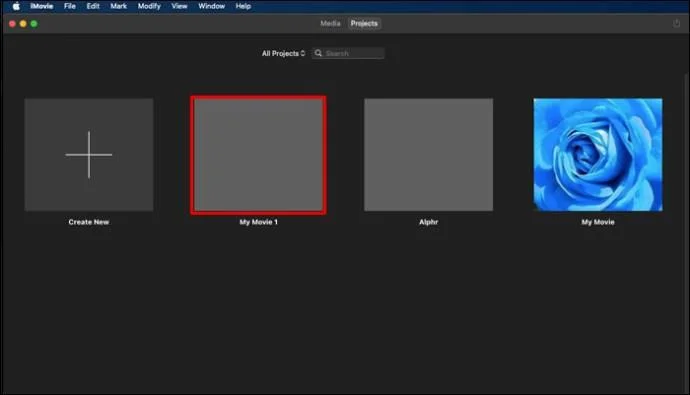
Task: Click the Search projects field
Action: 348,53
